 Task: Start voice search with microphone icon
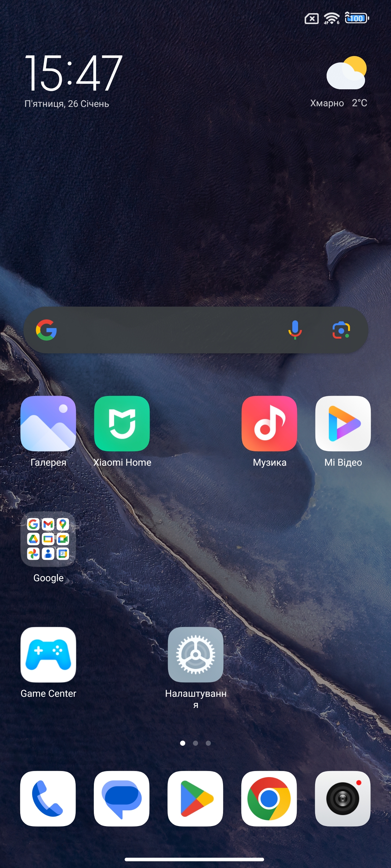(x=295, y=330)
